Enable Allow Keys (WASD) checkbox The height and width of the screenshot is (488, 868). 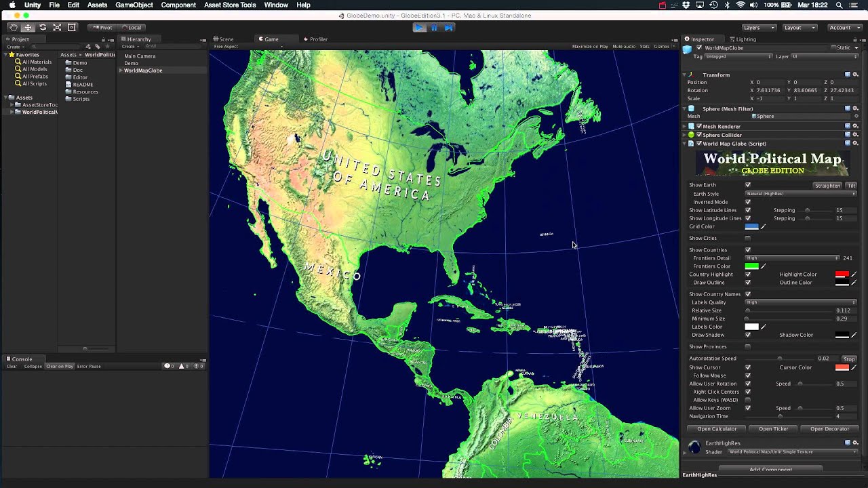748,400
